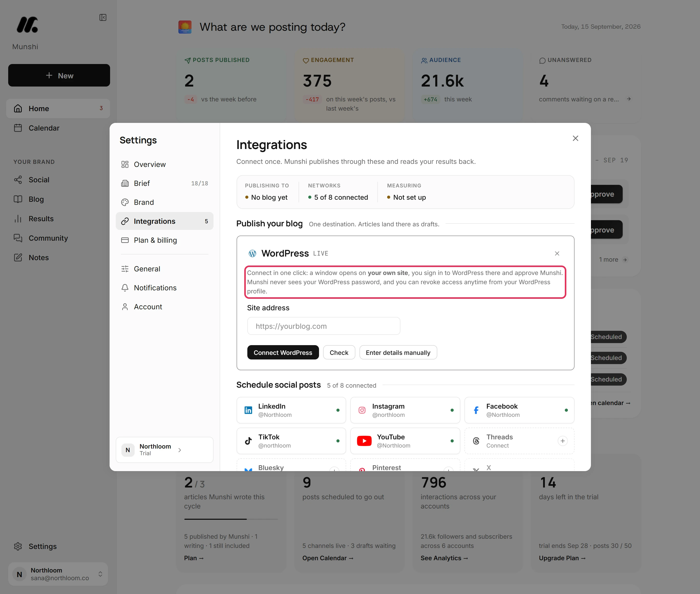The width and height of the screenshot is (700, 594).
Task: Open Community in the sidebar
Action: pos(58,238)
